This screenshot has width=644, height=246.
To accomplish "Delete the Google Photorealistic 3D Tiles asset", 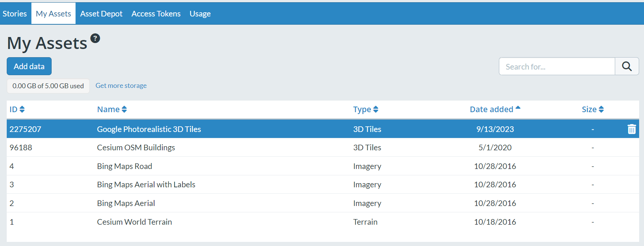I will (x=631, y=129).
